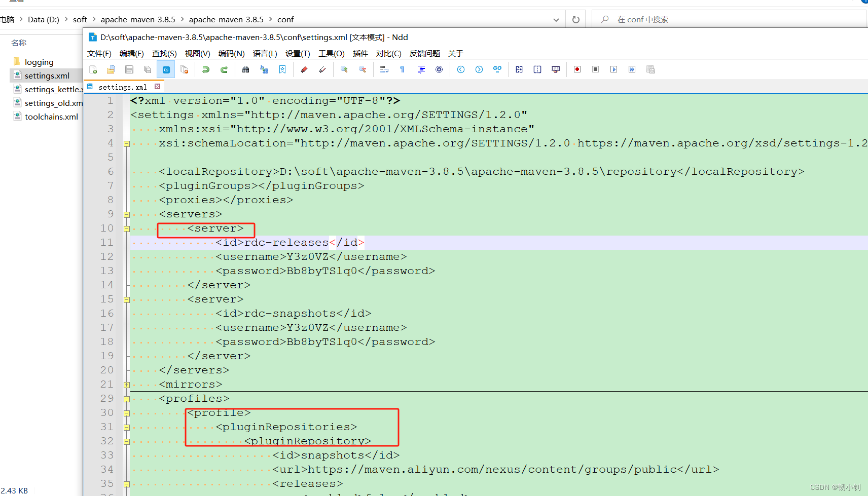Click the file compare brackets icon
868x496 pixels.
[519, 69]
